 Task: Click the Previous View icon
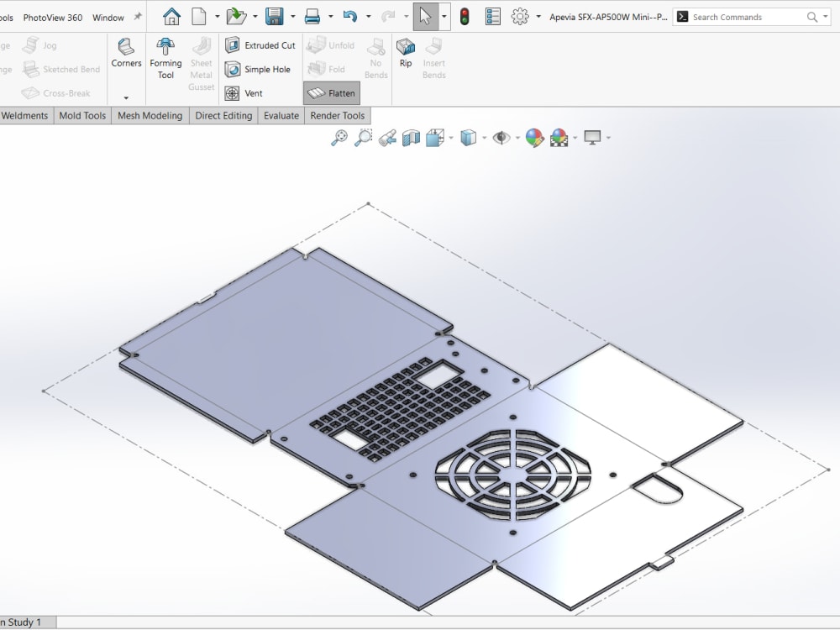(x=387, y=138)
